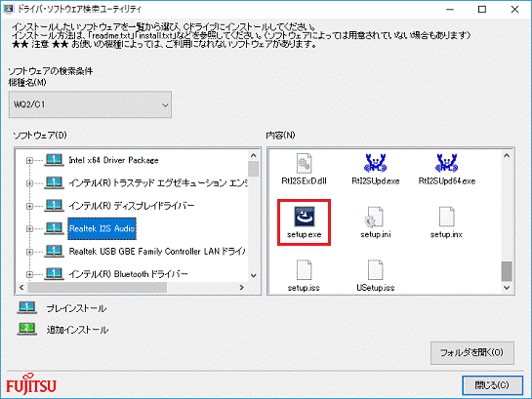Viewport: 532px width, 399px height.
Task: Click laptop icon beside Realtek I2S Audio
Action: click(54, 228)
